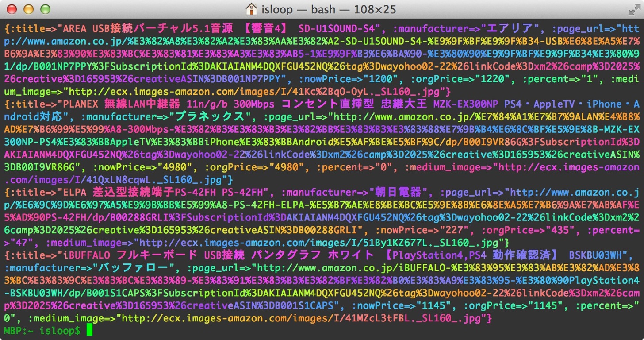This screenshot has width=644, height=340.
Task: Click the home folder icon in title bar
Action: (251, 9)
